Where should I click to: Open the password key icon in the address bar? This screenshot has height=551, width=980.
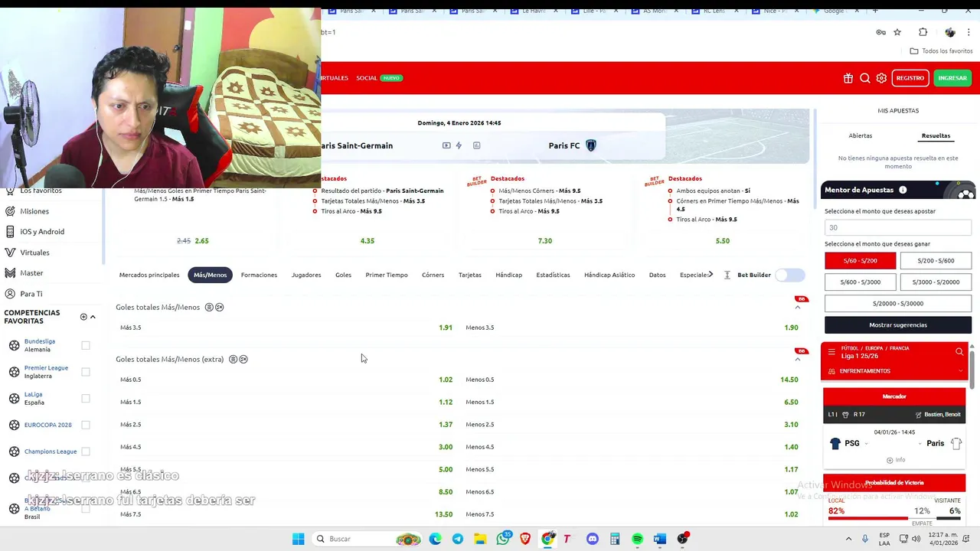(x=881, y=32)
